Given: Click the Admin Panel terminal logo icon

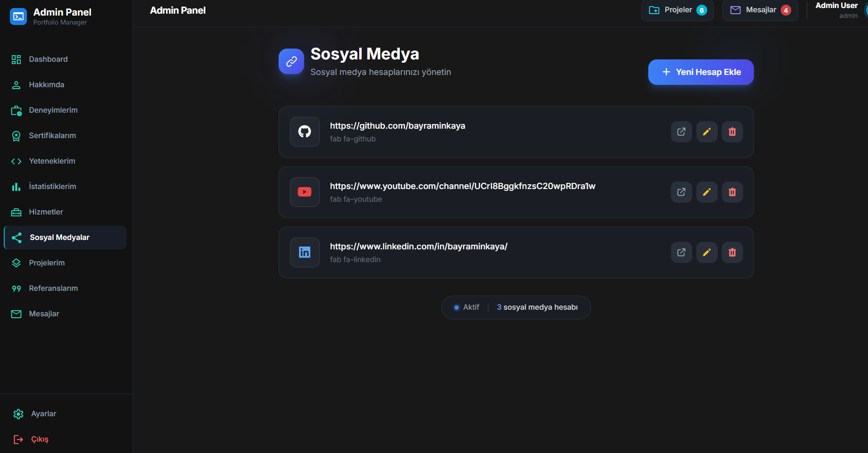Looking at the screenshot, I should coord(18,16).
